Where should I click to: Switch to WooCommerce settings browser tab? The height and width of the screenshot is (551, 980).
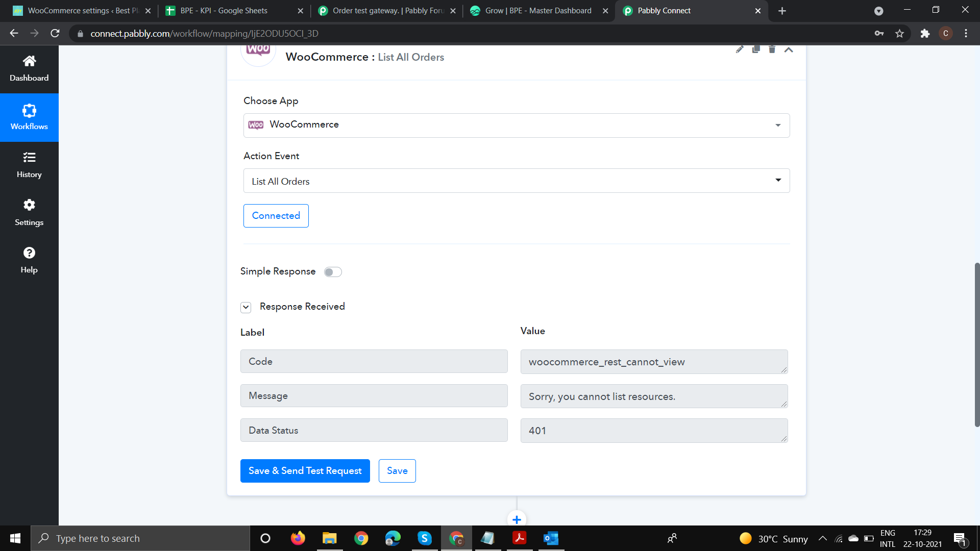pos(82,11)
